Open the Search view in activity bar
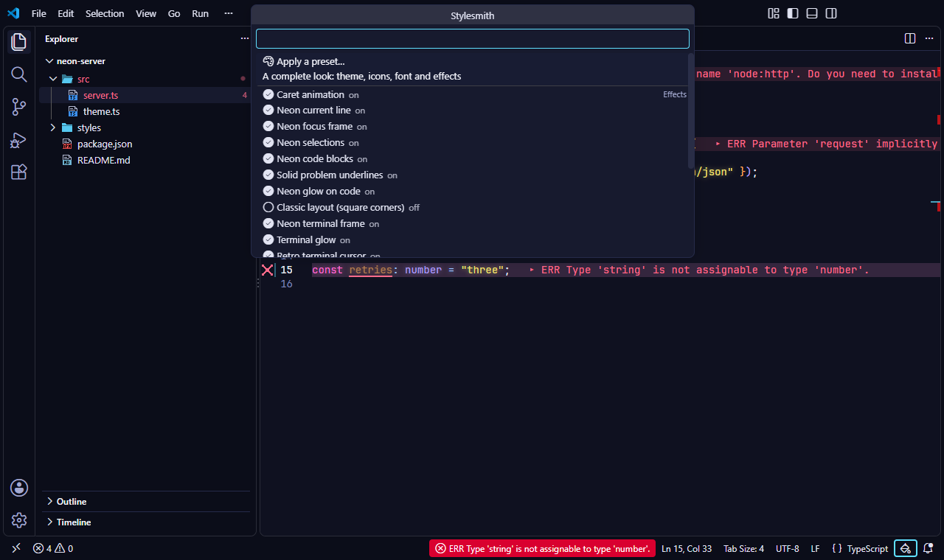The width and height of the screenshot is (944, 560). tap(19, 74)
